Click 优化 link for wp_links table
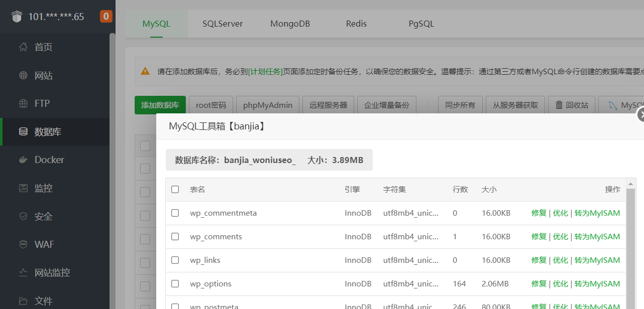The image size is (644, 309). point(560,260)
